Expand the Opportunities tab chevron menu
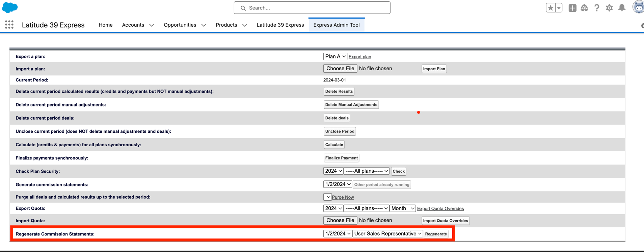 tap(204, 25)
